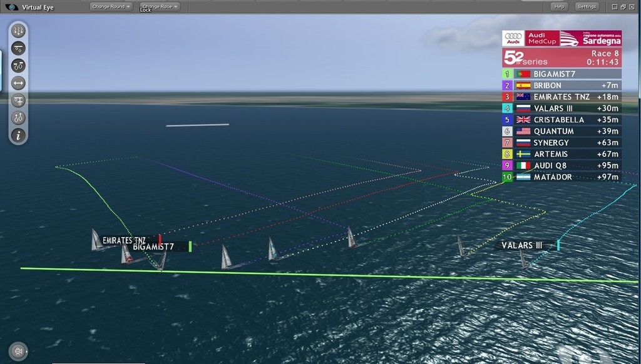Click the US flag beside QUANTUM
Screen dimensions: 641x364
523,131
